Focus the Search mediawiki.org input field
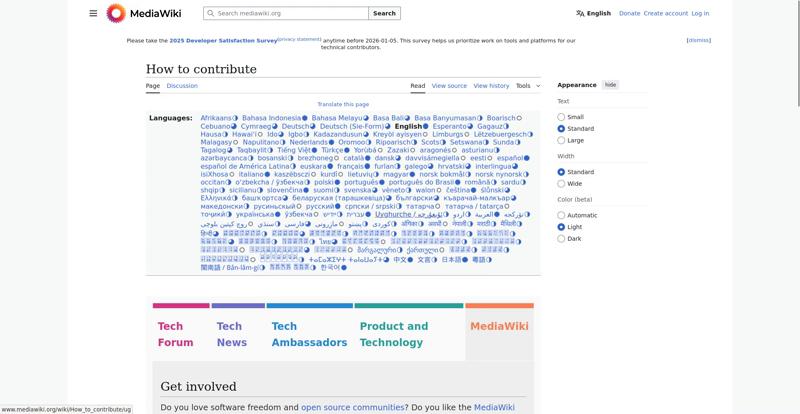Screen dimensions: 800x414 point(290,13)
